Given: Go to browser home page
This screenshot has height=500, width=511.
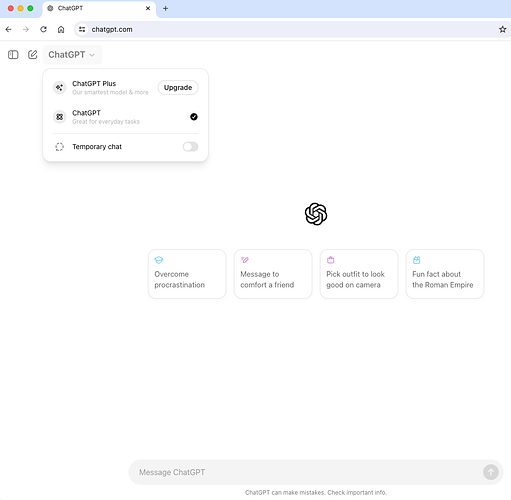Looking at the screenshot, I should coord(61,29).
